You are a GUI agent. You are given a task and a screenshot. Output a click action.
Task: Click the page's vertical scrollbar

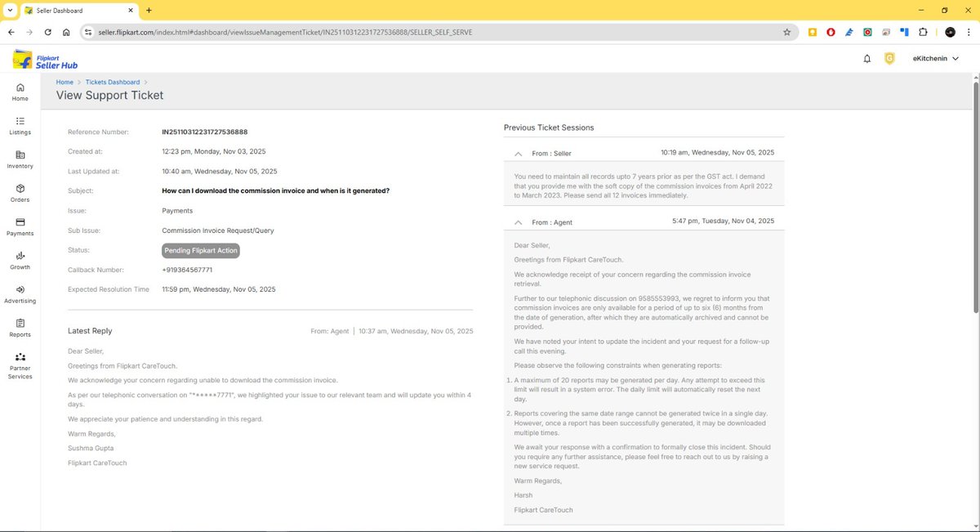(x=975, y=196)
